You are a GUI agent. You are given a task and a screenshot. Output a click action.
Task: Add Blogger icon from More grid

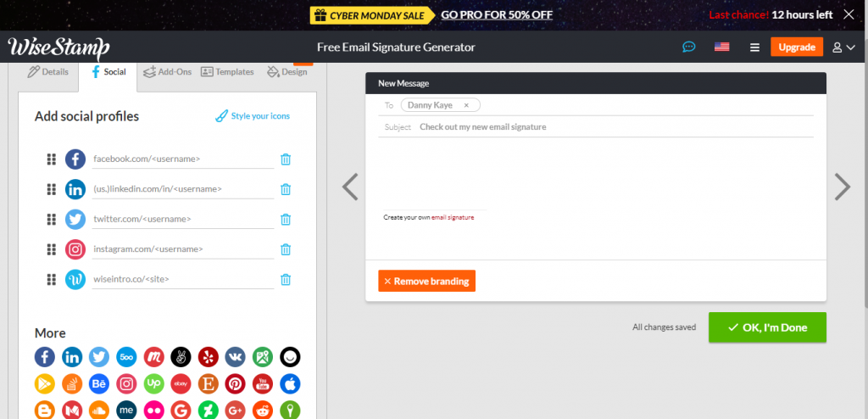coord(45,410)
